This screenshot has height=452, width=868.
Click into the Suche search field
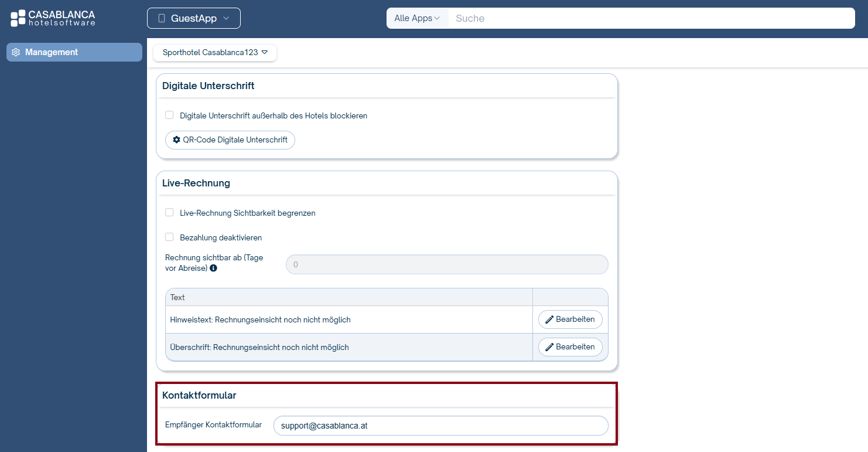click(x=651, y=18)
